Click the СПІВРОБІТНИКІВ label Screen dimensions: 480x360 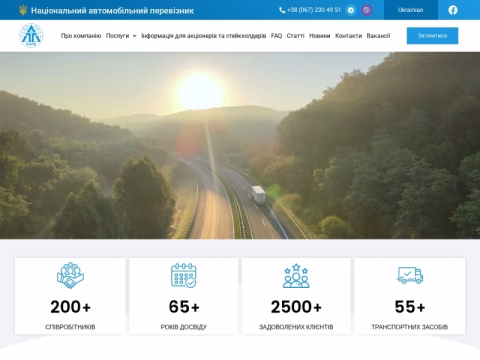(70, 327)
